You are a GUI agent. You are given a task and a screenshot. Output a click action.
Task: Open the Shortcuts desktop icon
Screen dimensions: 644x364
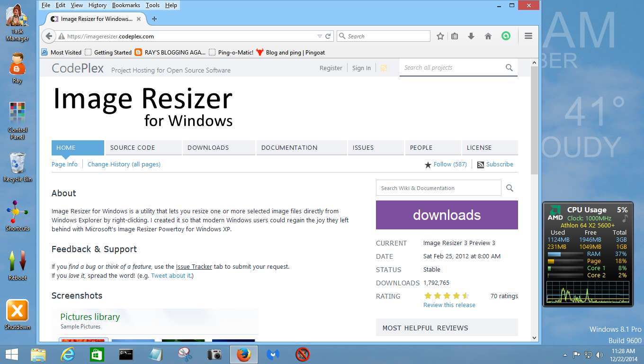coord(17,216)
